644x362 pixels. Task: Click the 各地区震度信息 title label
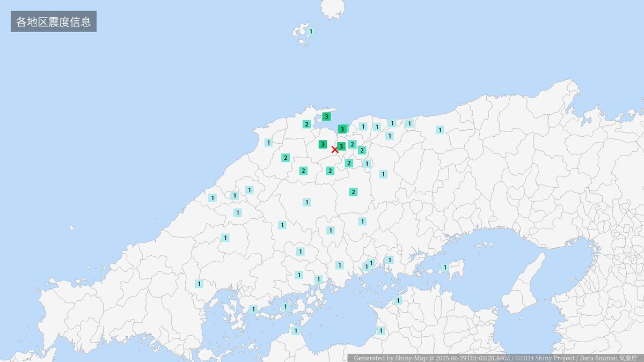(x=53, y=21)
